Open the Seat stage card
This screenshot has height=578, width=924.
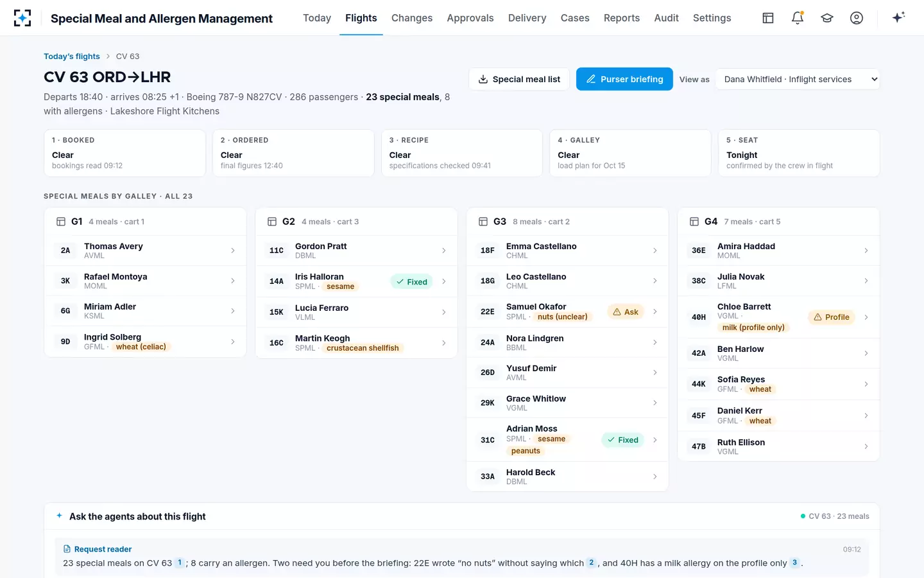(799, 153)
